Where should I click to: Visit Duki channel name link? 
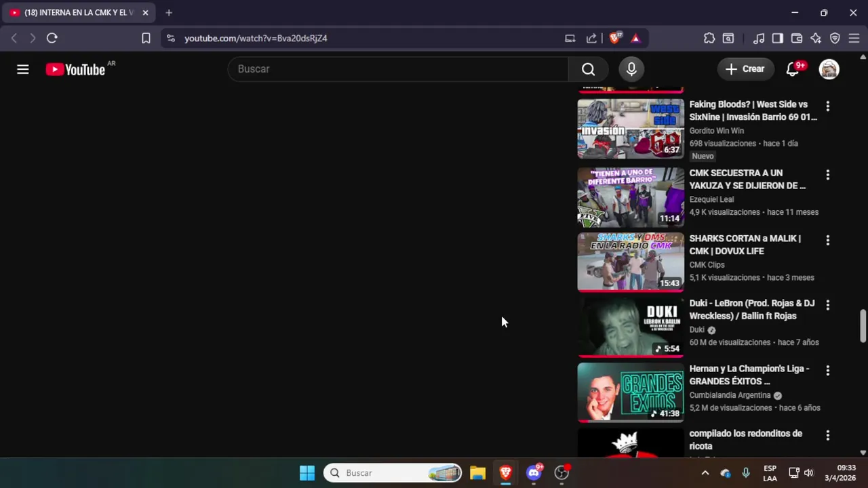[x=697, y=330]
